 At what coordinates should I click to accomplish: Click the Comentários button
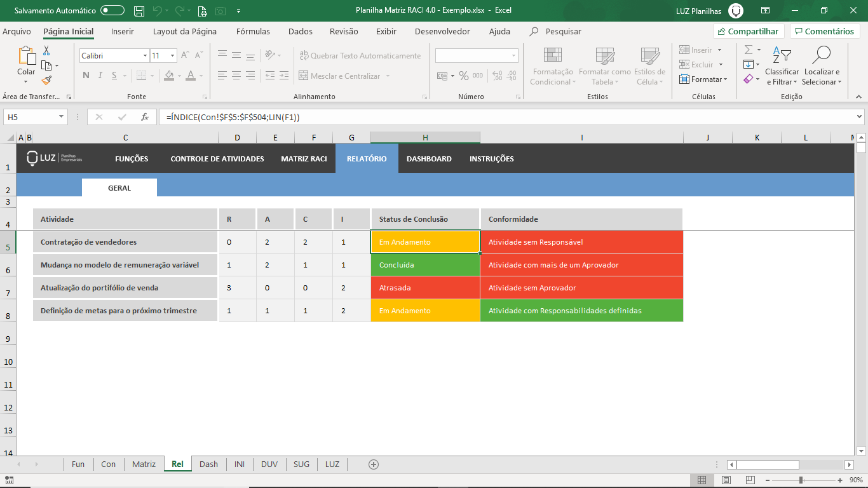pos(825,31)
